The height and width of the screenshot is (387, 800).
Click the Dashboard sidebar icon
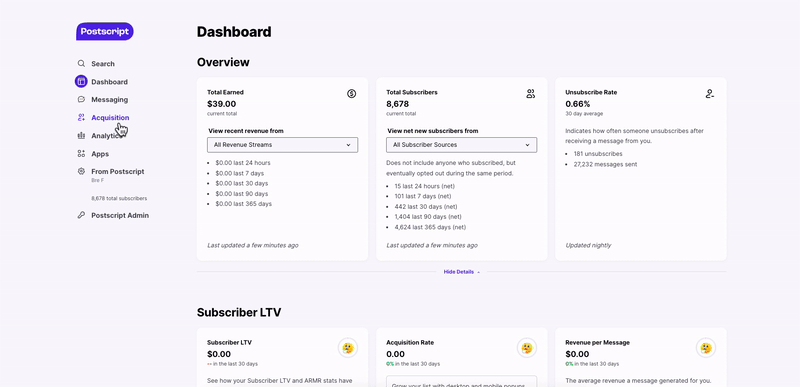pyautogui.click(x=81, y=82)
